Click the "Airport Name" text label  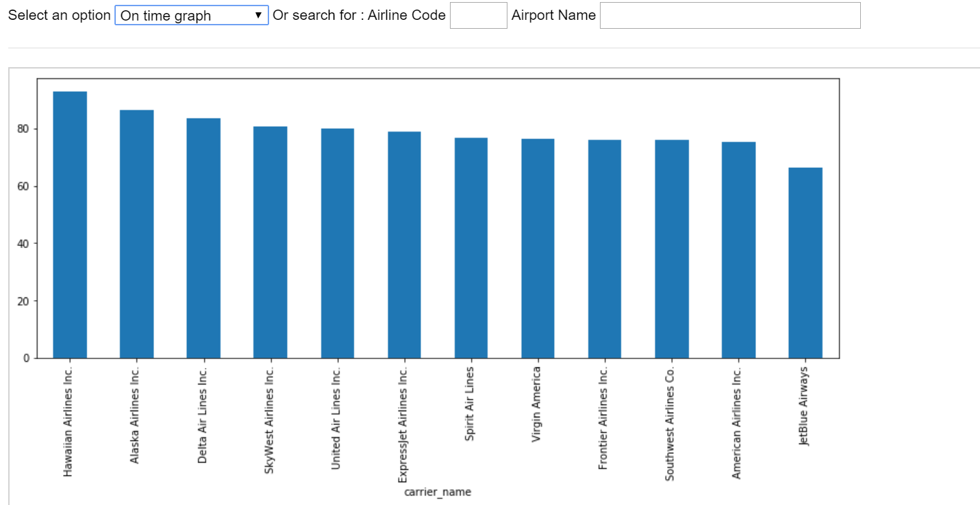pyautogui.click(x=553, y=15)
